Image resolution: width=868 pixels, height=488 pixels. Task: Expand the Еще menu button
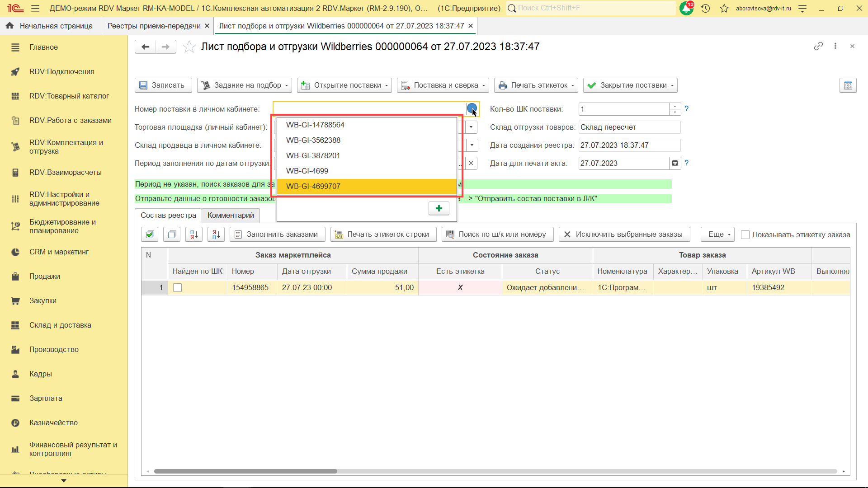[x=717, y=234]
